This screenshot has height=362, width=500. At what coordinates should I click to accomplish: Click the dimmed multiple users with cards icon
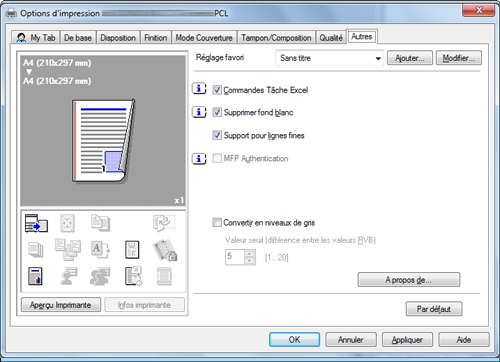(x=100, y=276)
